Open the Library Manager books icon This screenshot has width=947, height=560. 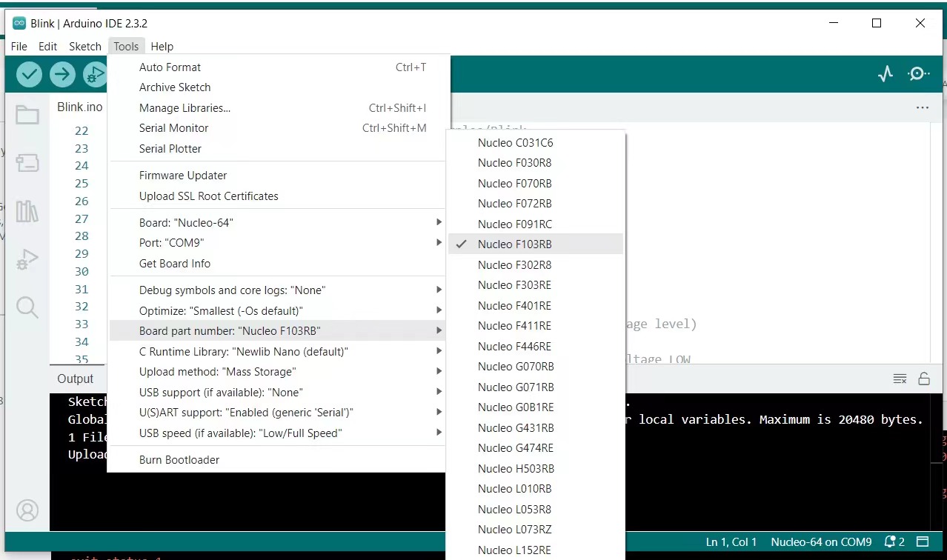[x=27, y=211]
